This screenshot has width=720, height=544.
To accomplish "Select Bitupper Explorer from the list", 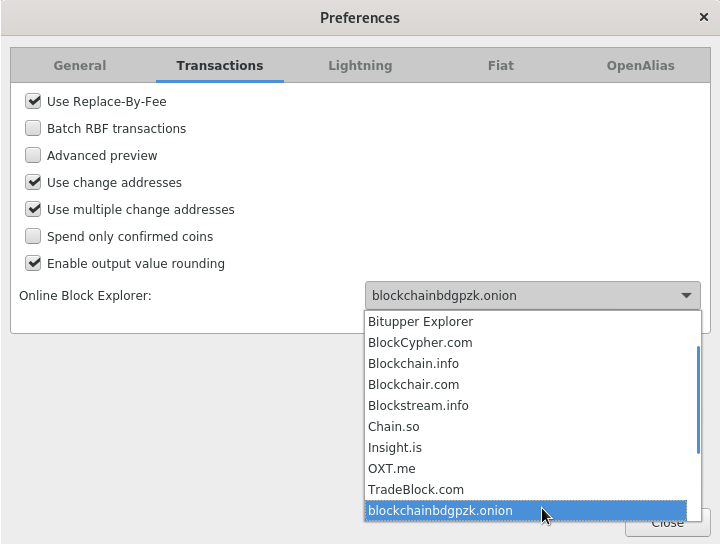I will 420,322.
